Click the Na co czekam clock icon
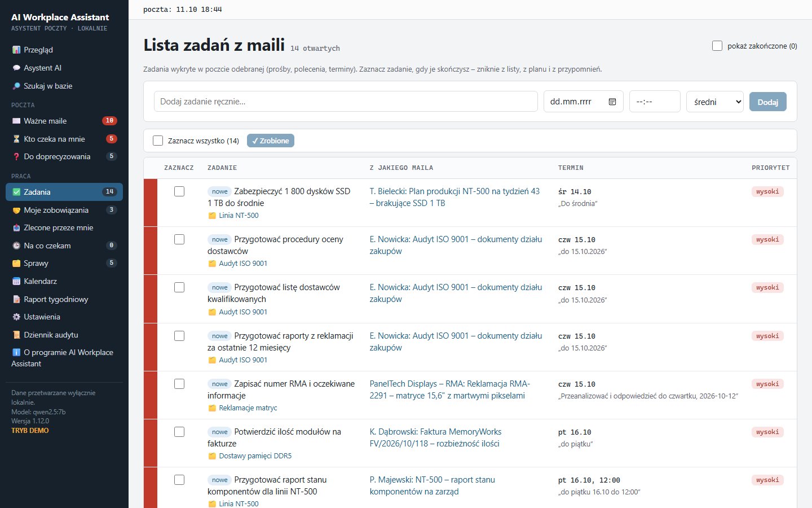 point(16,246)
